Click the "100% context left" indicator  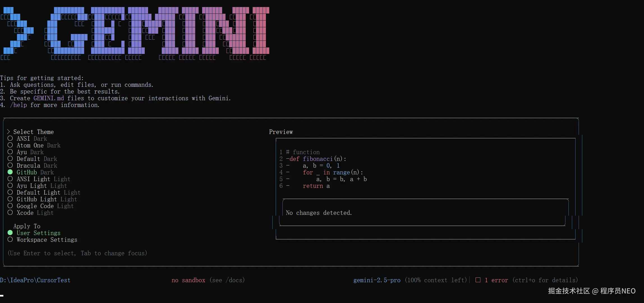[436, 280]
